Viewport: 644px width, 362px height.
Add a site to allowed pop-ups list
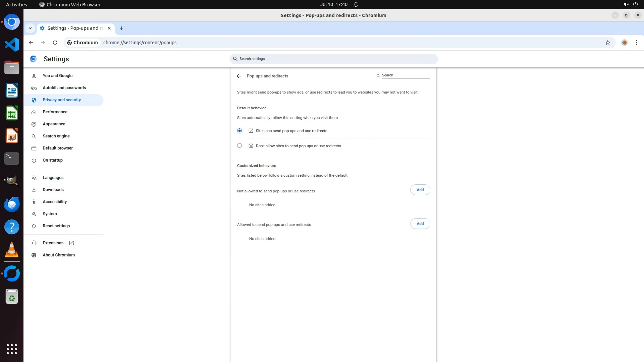(420, 224)
